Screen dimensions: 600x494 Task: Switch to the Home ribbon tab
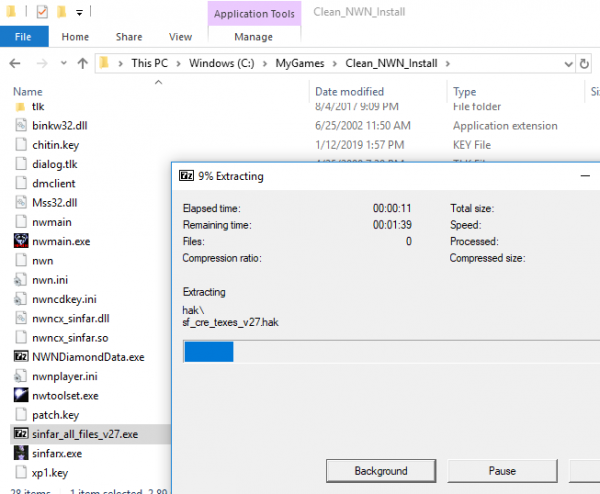pos(75,37)
